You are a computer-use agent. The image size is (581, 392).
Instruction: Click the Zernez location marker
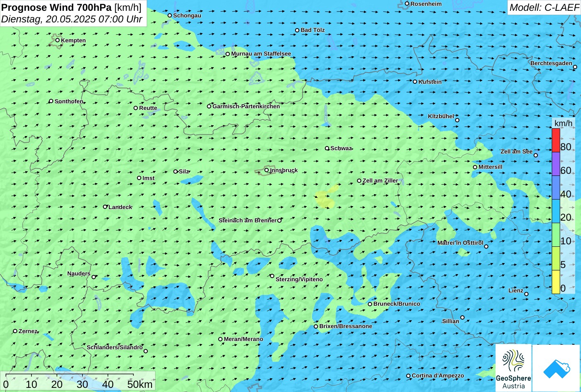point(15,331)
